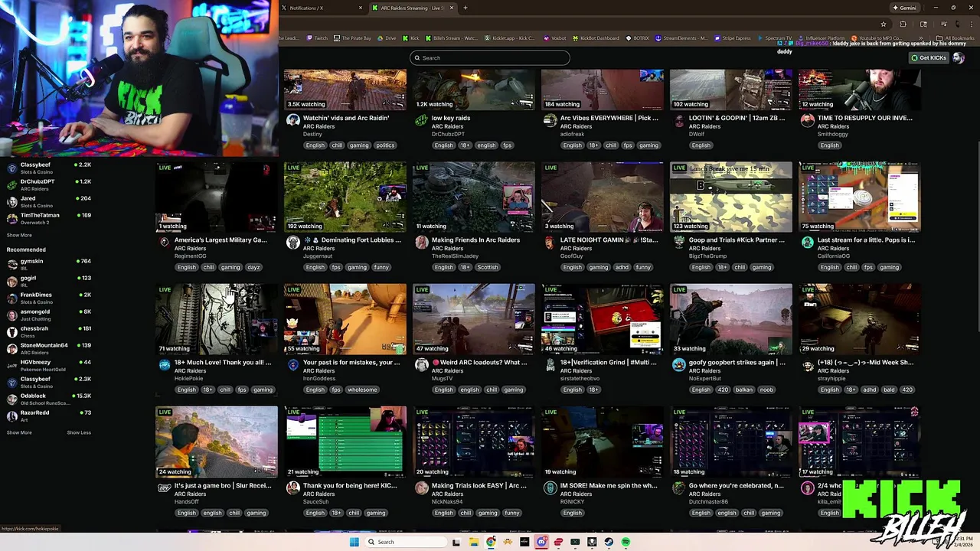Open the KickBot Dashboard bookmark
This screenshot has width=980, height=551.
[x=596, y=37]
